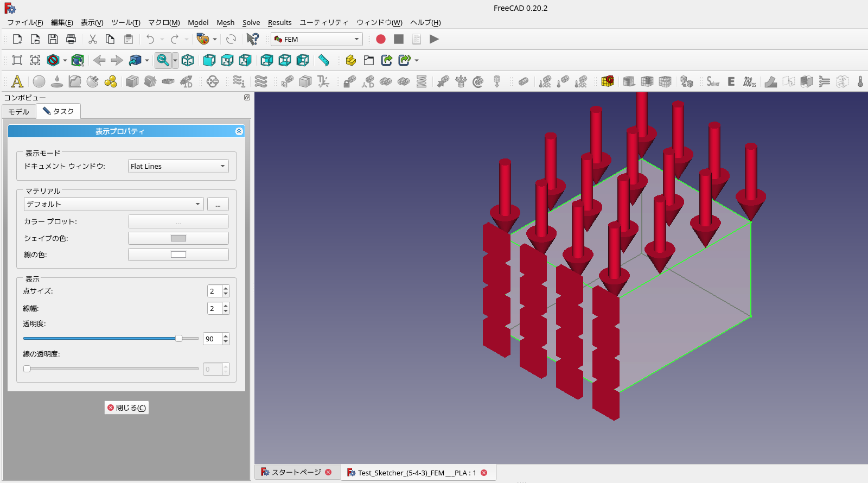This screenshot has width=868, height=483.
Task: Toggle the bounding box display
Action: pos(78,60)
